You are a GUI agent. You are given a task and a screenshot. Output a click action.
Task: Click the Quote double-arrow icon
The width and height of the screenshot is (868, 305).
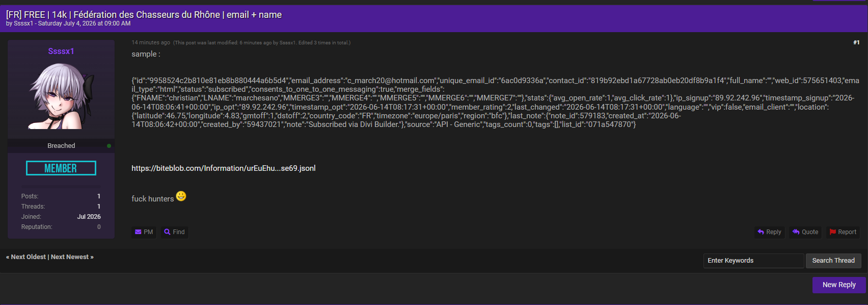click(x=796, y=232)
